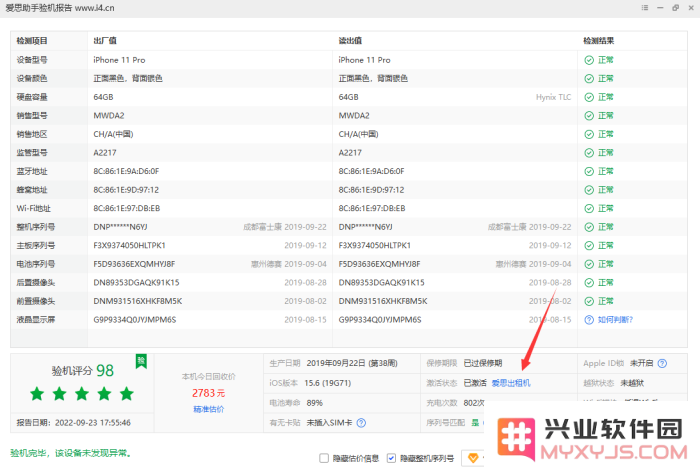Click the 液晶显示屏 row label
Image resolution: width=700 pixels, height=476 pixels.
36,320
